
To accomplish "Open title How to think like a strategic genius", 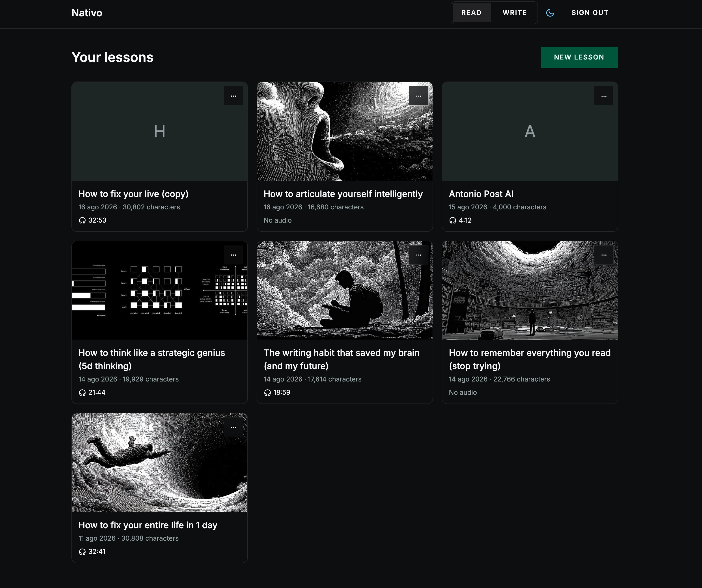I will point(152,359).
